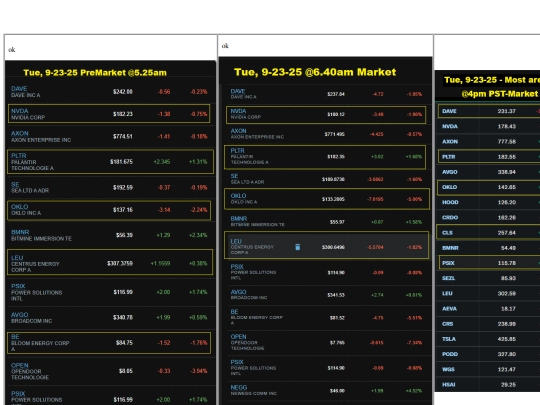Click AVGO price 338.94 in 4pm panel
This screenshot has height=405, width=540.
(507, 172)
